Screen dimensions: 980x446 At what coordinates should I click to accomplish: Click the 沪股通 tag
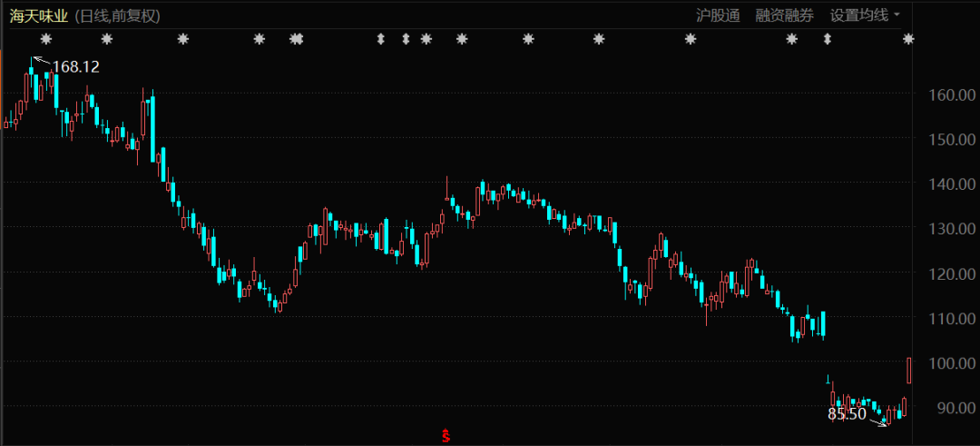718,15
